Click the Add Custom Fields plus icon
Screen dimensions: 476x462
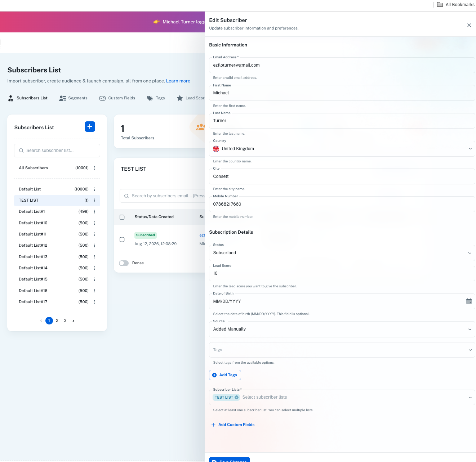(213, 425)
